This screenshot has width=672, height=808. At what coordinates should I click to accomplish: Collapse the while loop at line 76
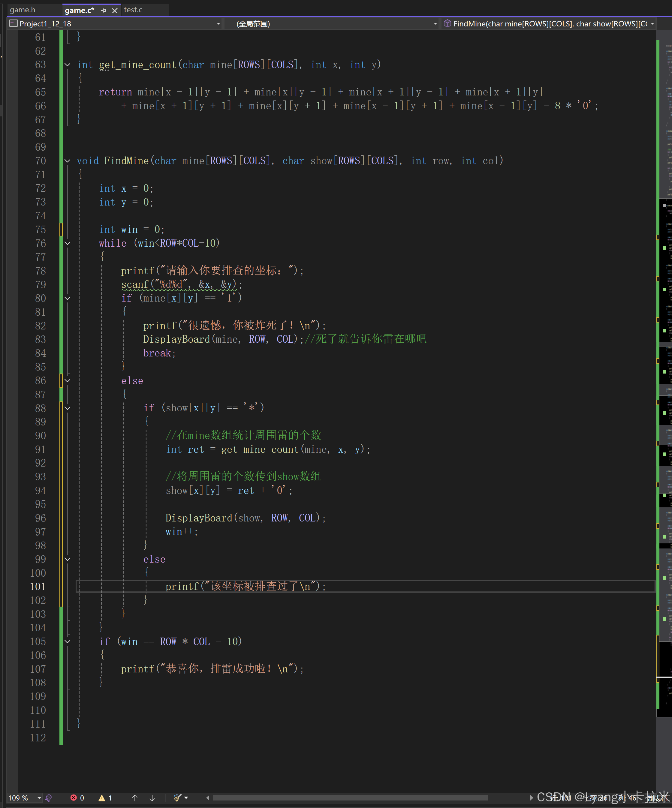pyautogui.click(x=68, y=243)
